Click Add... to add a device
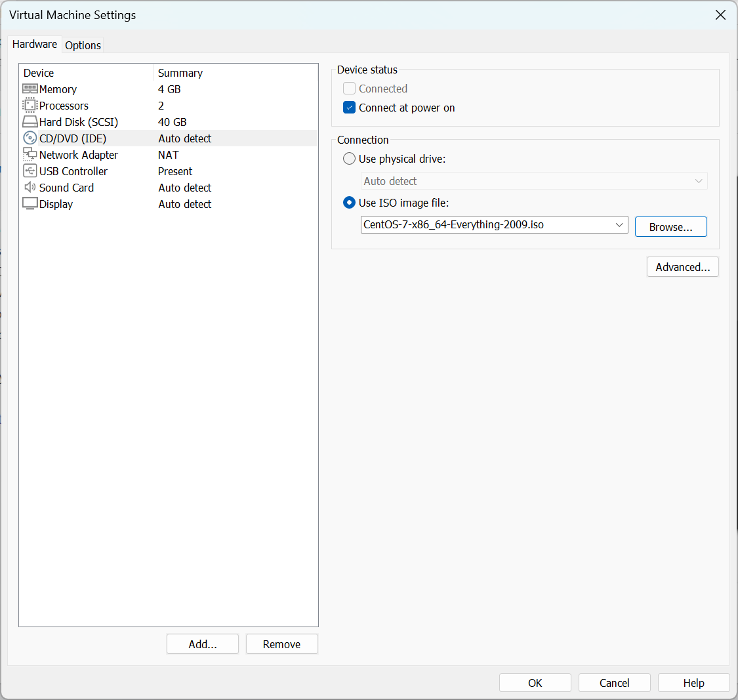Image resolution: width=738 pixels, height=700 pixels. 203,644
